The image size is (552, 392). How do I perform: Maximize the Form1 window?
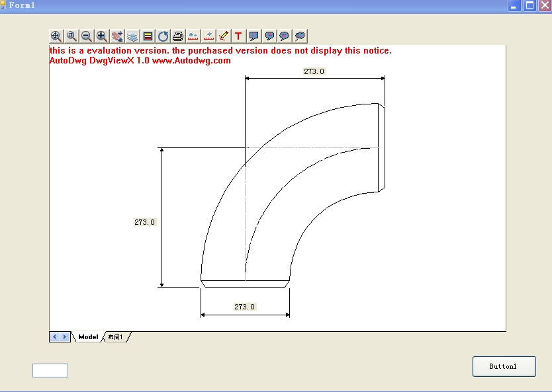[x=529, y=6]
